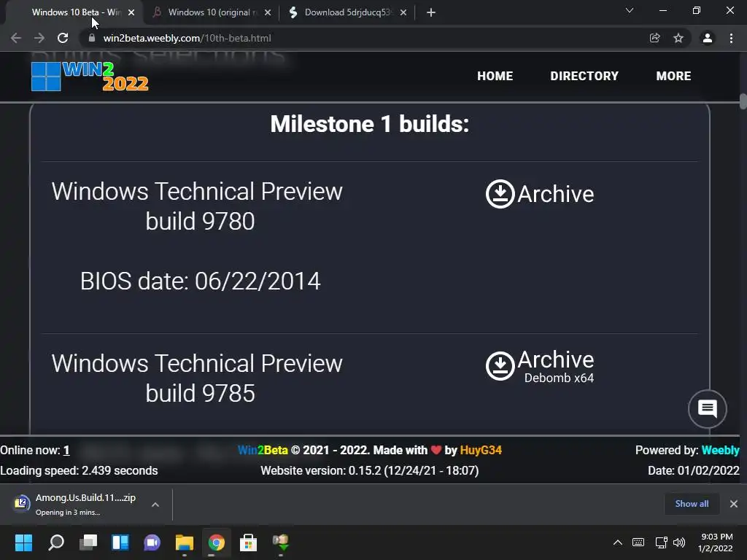The image size is (747, 560).
Task: Open Task View on taskbar
Action: click(88, 542)
